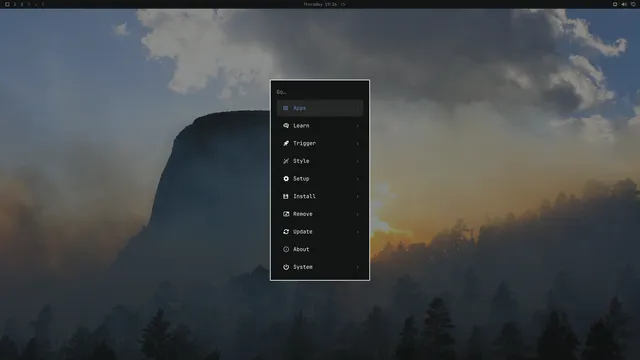The width and height of the screenshot is (640, 360).
Task: Click the update indicator beside the clock
Action: coord(343,4)
